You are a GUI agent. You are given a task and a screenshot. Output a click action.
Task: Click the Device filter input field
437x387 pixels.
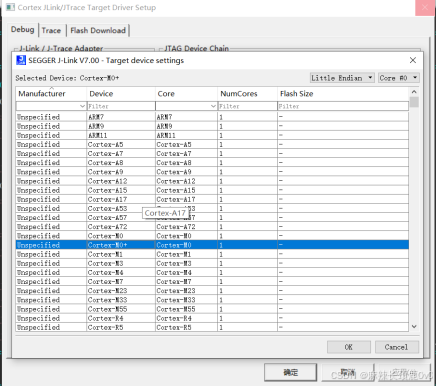[121, 106]
